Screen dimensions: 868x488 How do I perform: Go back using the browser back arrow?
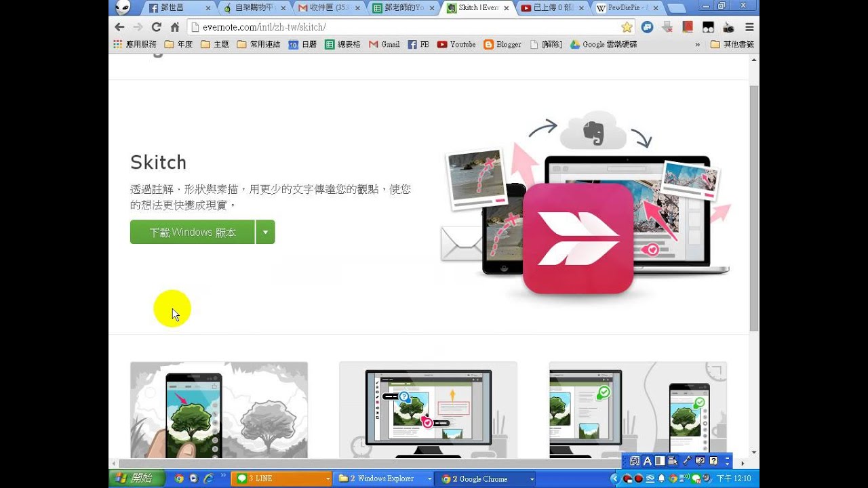point(120,27)
